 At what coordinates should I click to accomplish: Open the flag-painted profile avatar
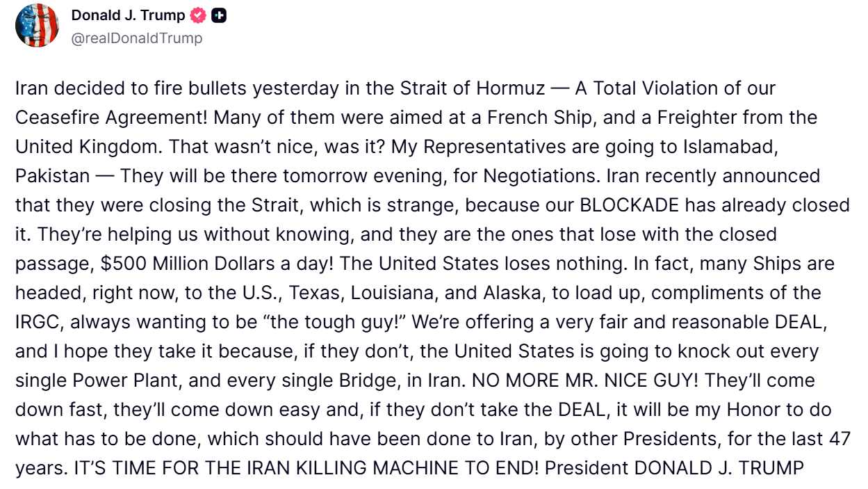coord(38,25)
